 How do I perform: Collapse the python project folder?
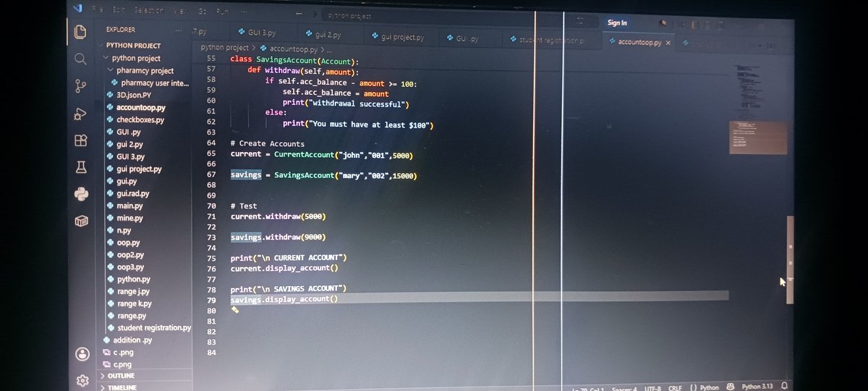pyautogui.click(x=136, y=58)
